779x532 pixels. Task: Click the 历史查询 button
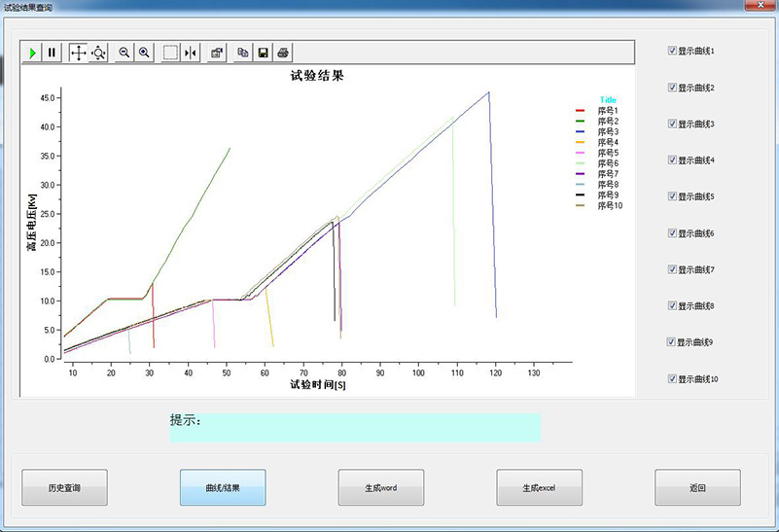64,488
